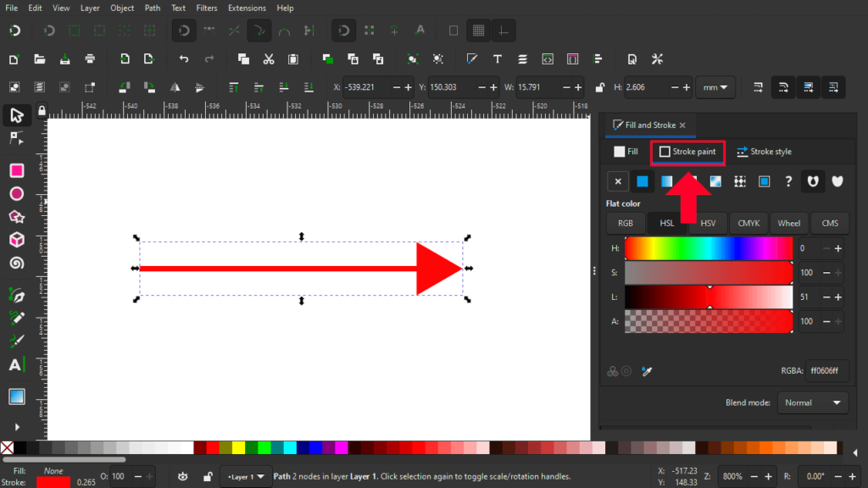Flip selection horizontally
868x488 pixels.
(x=175, y=87)
